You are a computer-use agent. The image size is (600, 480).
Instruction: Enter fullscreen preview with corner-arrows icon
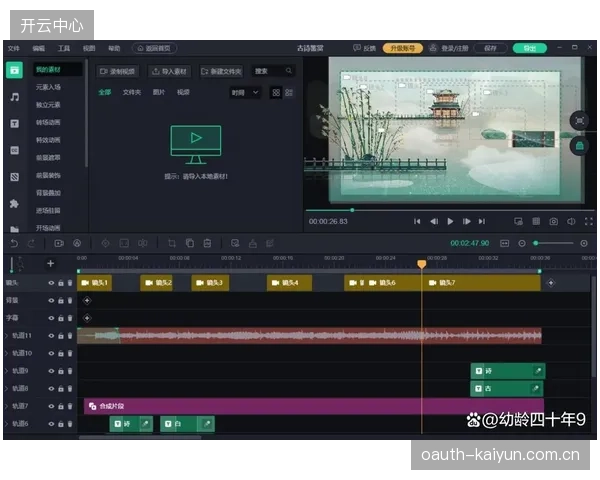click(x=589, y=221)
